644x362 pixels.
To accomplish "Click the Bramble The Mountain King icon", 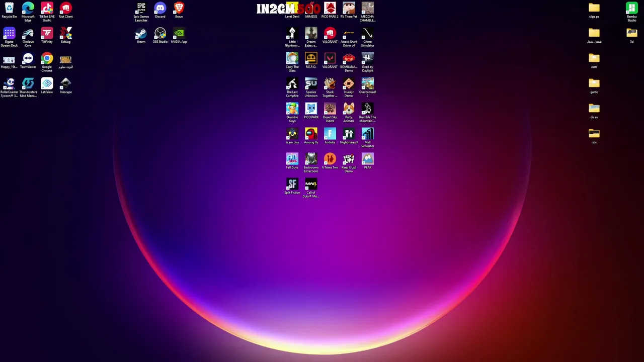I will (368, 109).
